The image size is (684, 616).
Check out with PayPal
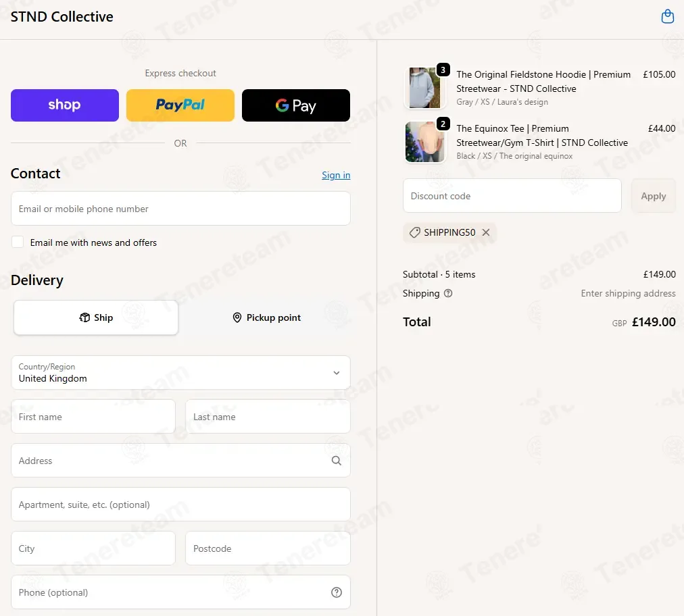tap(180, 105)
